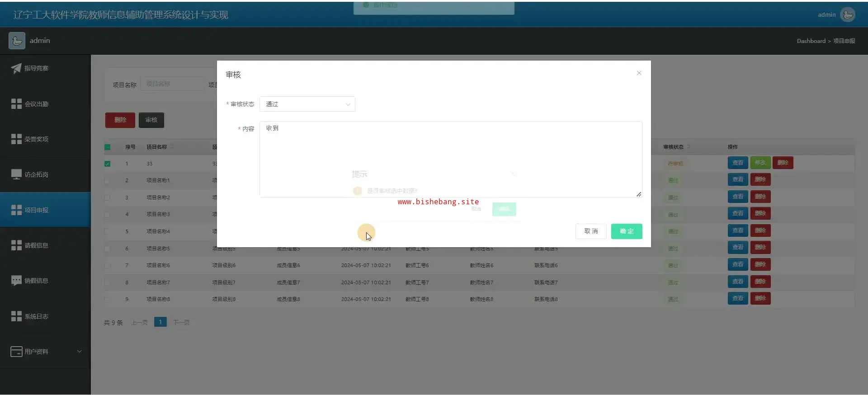868x395 pixels.
Task: Click the 联系电话8 cell
Action: (546, 299)
